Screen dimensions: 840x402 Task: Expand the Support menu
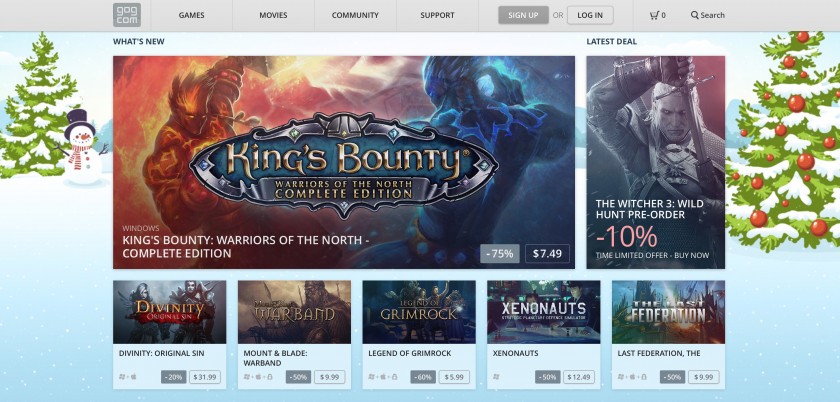pyautogui.click(x=437, y=15)
